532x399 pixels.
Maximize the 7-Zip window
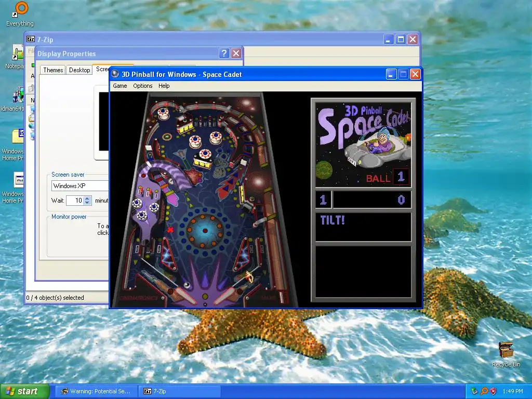click(x=401, y=39)
